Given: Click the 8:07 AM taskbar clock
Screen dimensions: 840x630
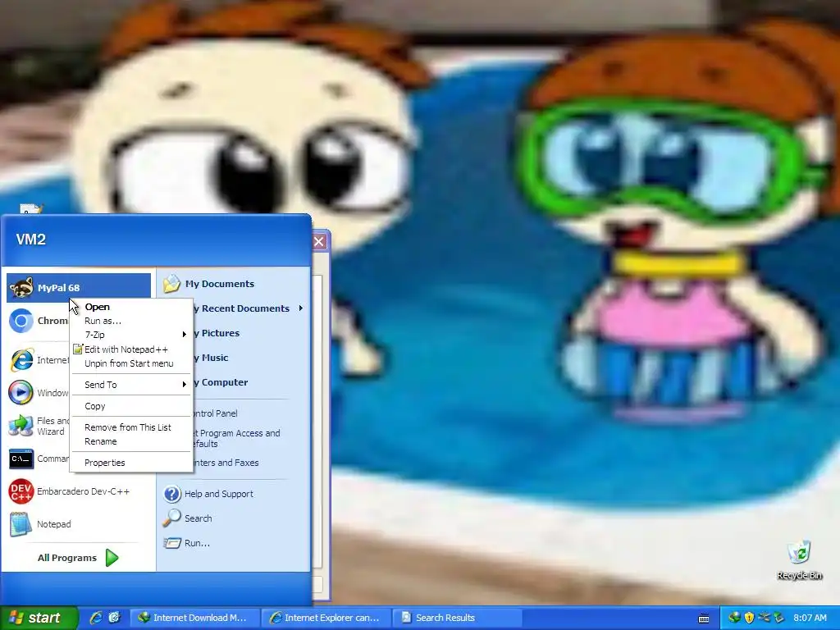Looking at the screenshot, I should (810, 618).
